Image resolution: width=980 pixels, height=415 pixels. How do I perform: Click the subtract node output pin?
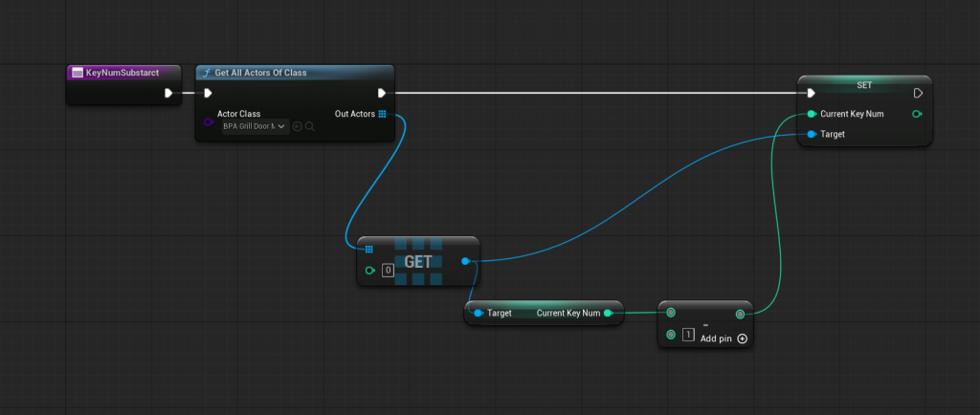[739, 313]
